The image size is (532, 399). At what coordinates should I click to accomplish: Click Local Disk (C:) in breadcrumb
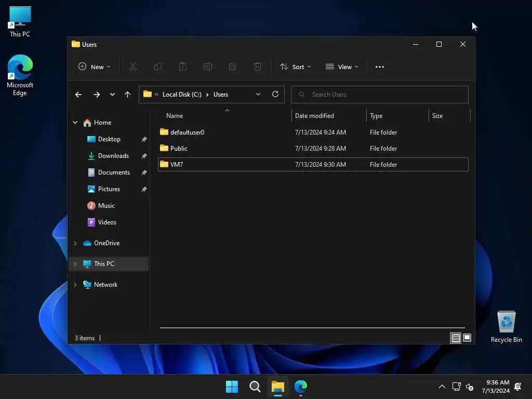pyautogui.click(x=182, y=95)
